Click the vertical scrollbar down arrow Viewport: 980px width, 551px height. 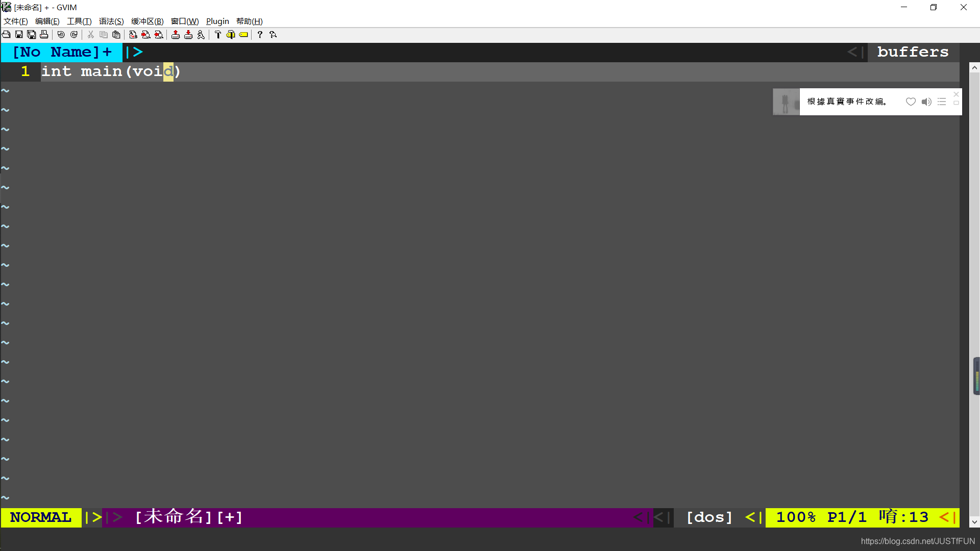[x=974, y=522]
